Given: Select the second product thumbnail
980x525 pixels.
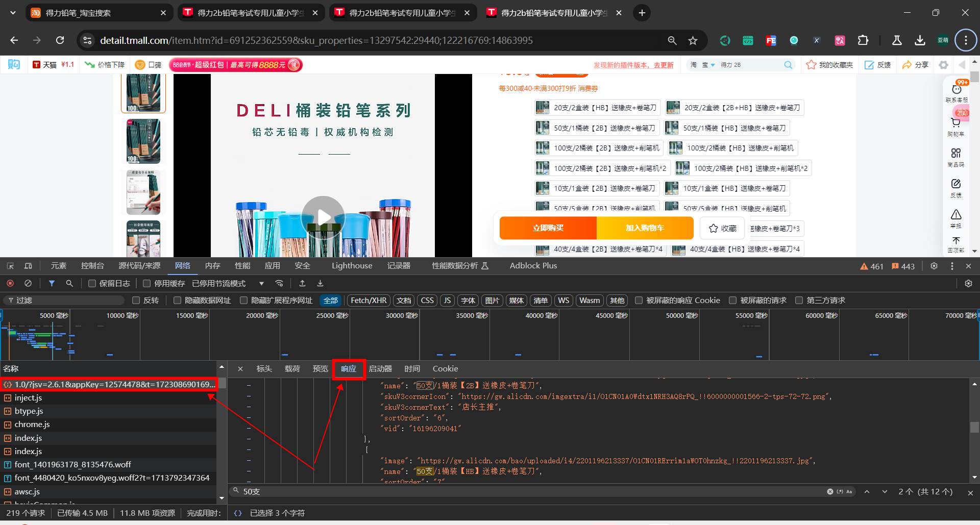Looking at the screenshot, I should (x=143, y=142).
